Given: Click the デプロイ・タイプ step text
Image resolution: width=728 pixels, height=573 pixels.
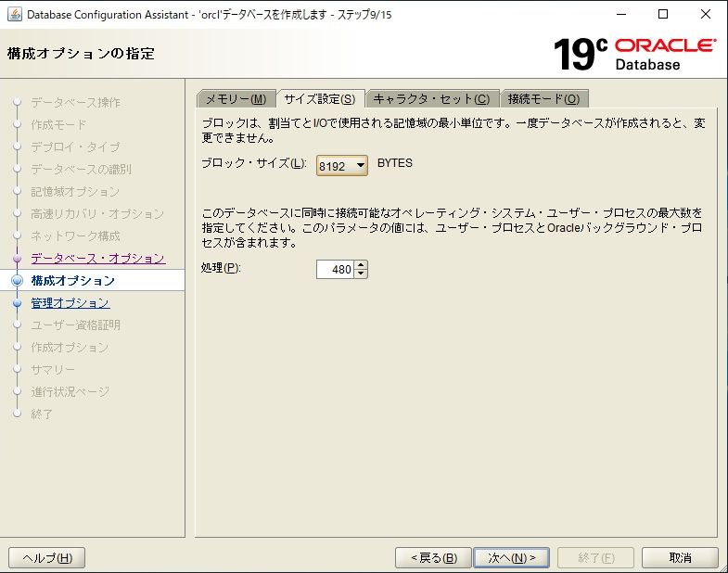Looking at the screenshot, I should [75, 146].
